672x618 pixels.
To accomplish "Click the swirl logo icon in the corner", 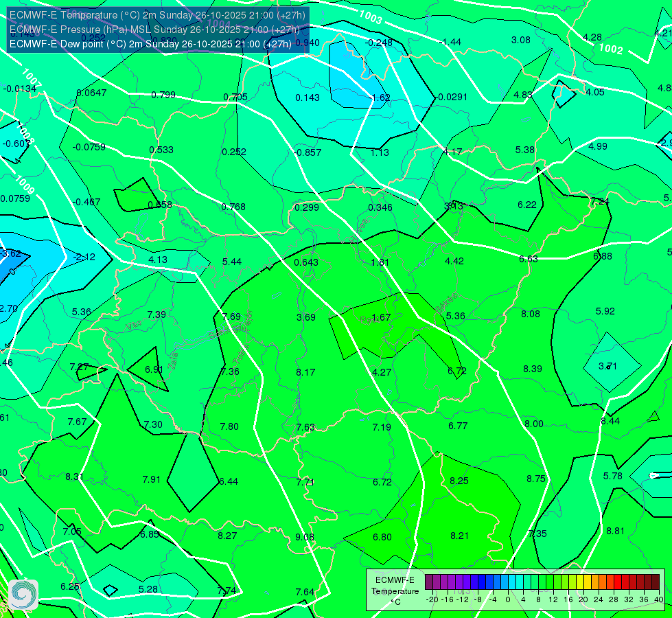I will [23, 595].
